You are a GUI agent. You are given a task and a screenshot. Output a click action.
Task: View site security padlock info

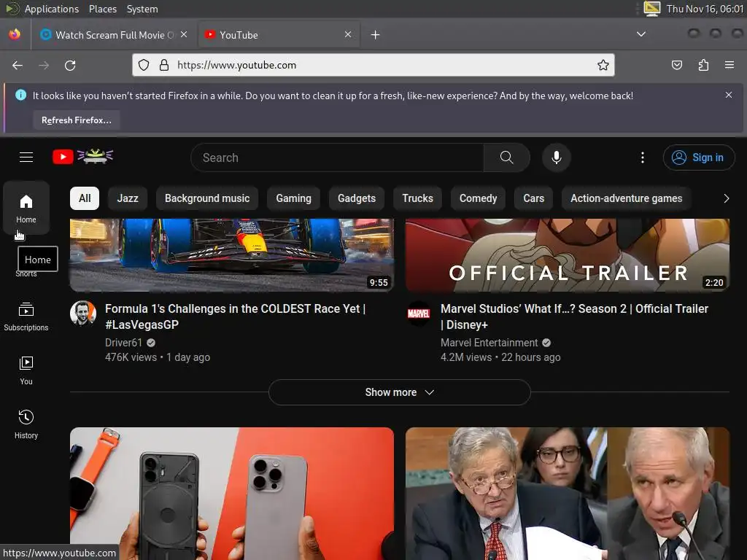(164, 65)
